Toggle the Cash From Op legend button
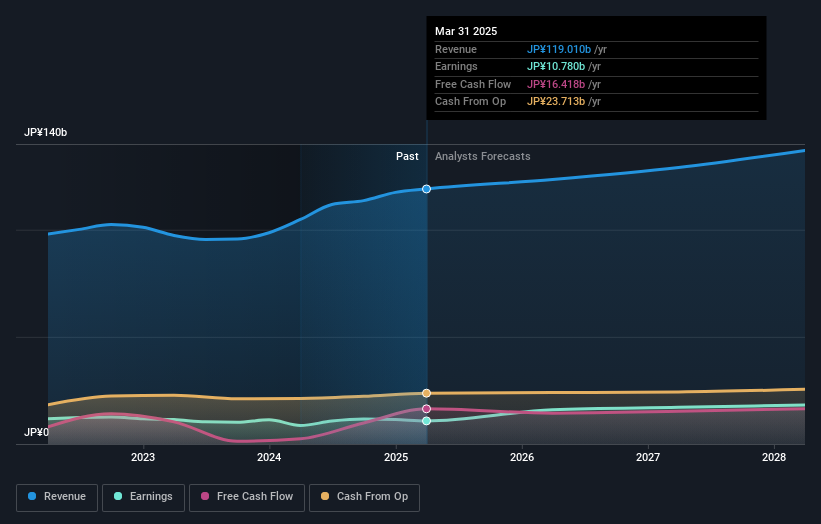The height and width of the screenshot is (524, 821). point(364,497)
